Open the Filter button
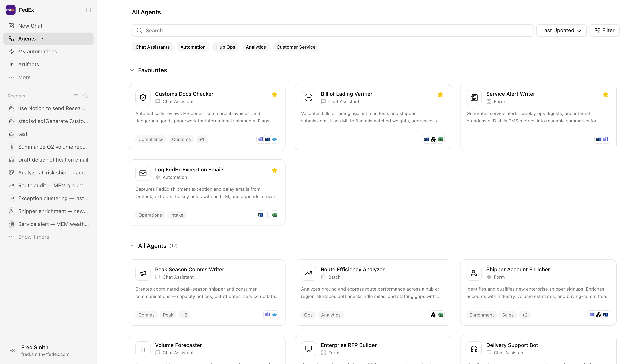 [x=605, y=30]
